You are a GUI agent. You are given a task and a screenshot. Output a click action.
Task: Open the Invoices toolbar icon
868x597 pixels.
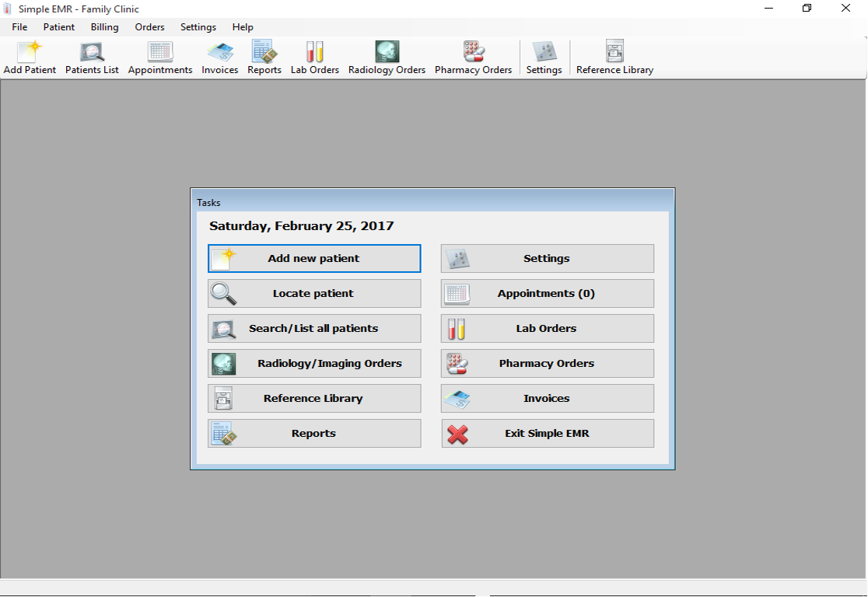click(x=219, y=56)
